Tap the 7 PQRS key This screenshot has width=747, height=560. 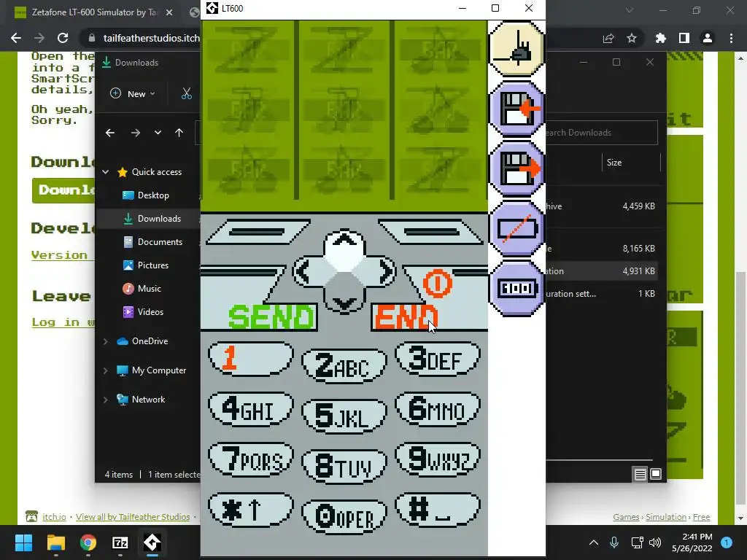click(251, 459)
